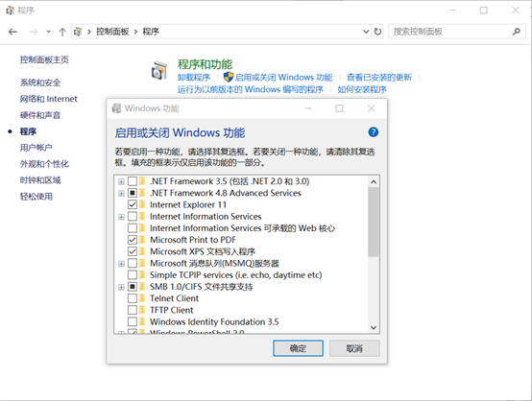Screen dimensions: 532x401
Task: Uncheck Internet Explorer 11
Action: (133, 204)
